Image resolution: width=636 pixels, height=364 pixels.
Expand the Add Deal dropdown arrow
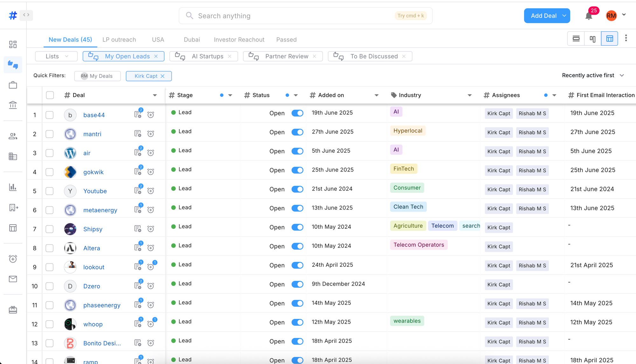tap(564, 16)
